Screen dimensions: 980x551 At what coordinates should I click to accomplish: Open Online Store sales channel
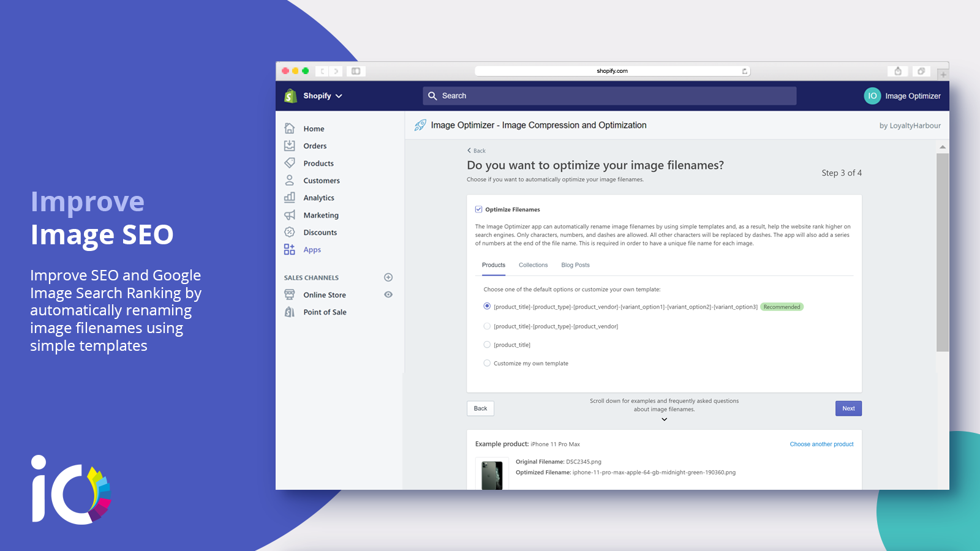pos(325,294)
